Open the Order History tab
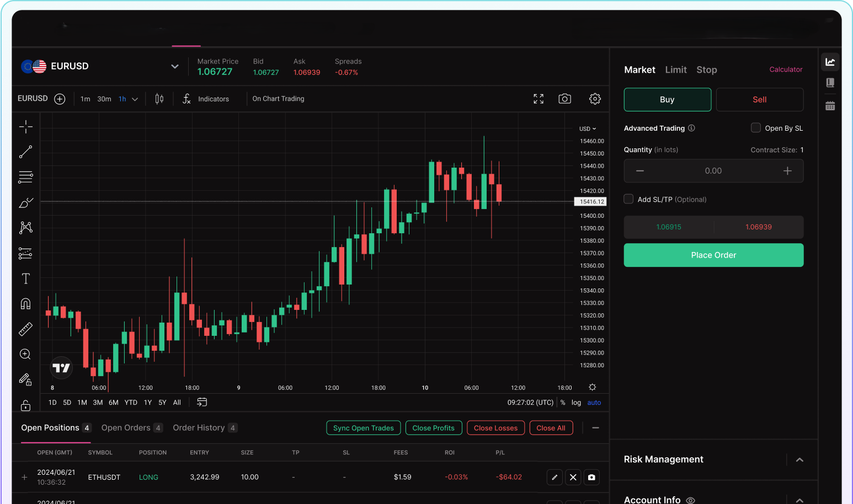The image size is (853, 504). point(199,427)
